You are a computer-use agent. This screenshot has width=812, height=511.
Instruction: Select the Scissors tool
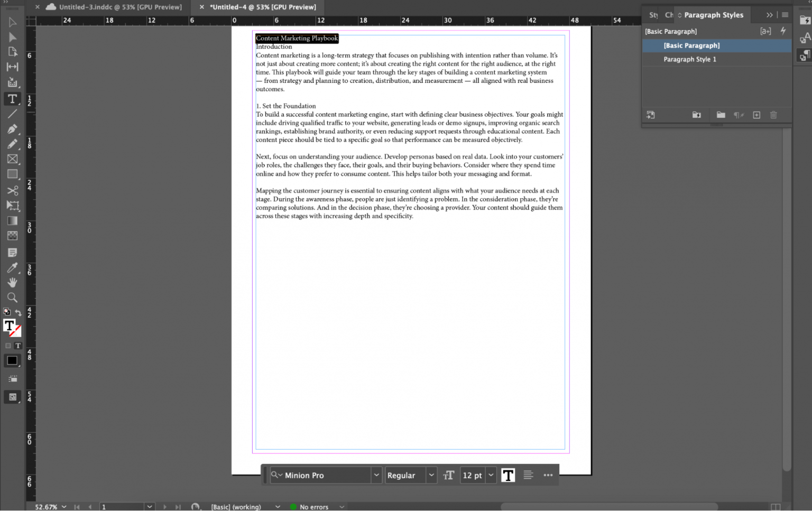coord(12,190)
